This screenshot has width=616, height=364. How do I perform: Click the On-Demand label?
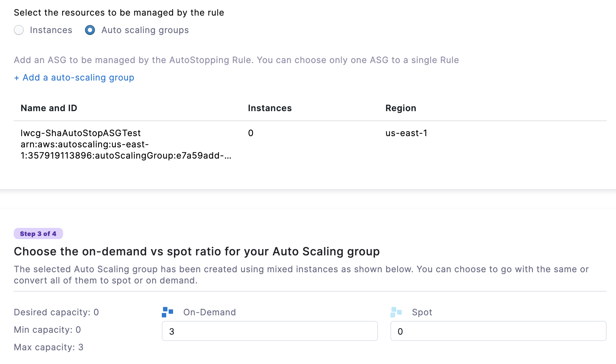tap(210, 312)
